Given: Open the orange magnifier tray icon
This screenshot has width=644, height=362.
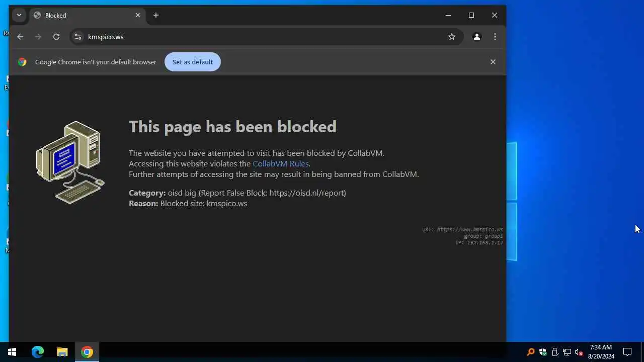Looking at the screenshot, I should [530, 352].
